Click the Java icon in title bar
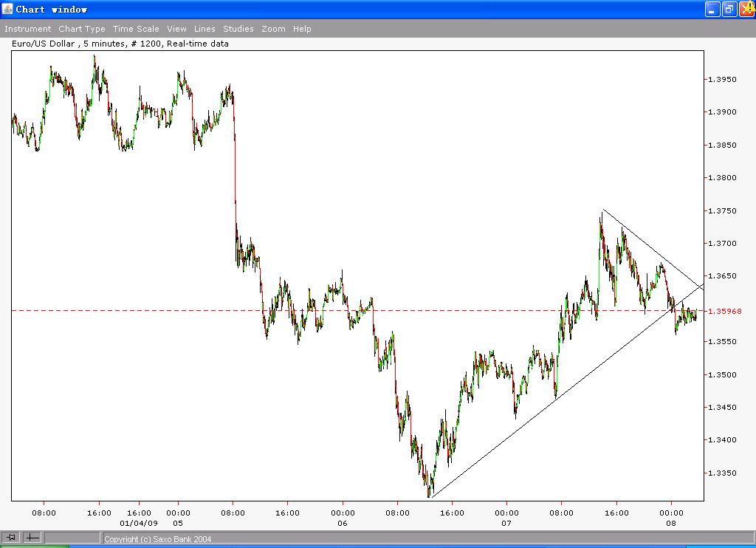Screen dimensions: 756x548 (x=7, y=9)
